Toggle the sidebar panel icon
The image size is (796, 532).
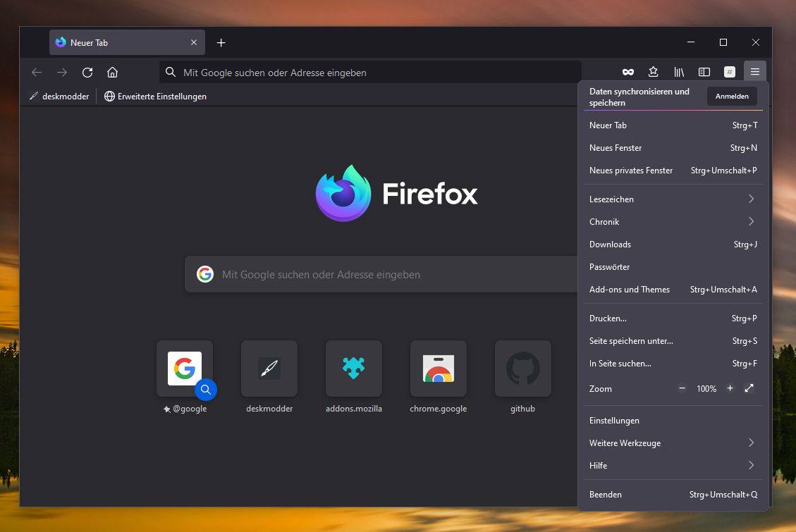[x=704, y=72]
